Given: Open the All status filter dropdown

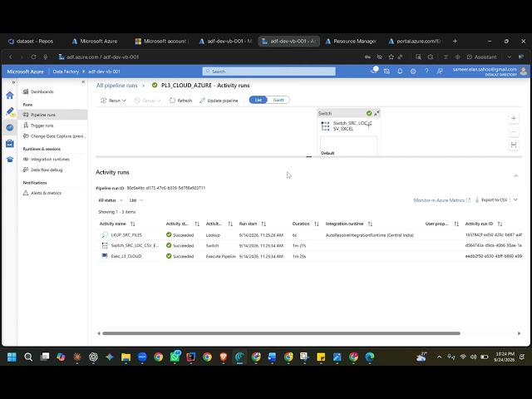Looking at the screenshot, I should (111, 200).
